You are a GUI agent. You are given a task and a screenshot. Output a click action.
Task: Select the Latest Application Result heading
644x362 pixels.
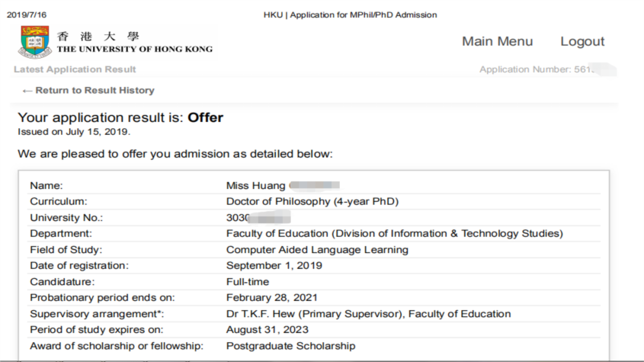click(75, 69)
